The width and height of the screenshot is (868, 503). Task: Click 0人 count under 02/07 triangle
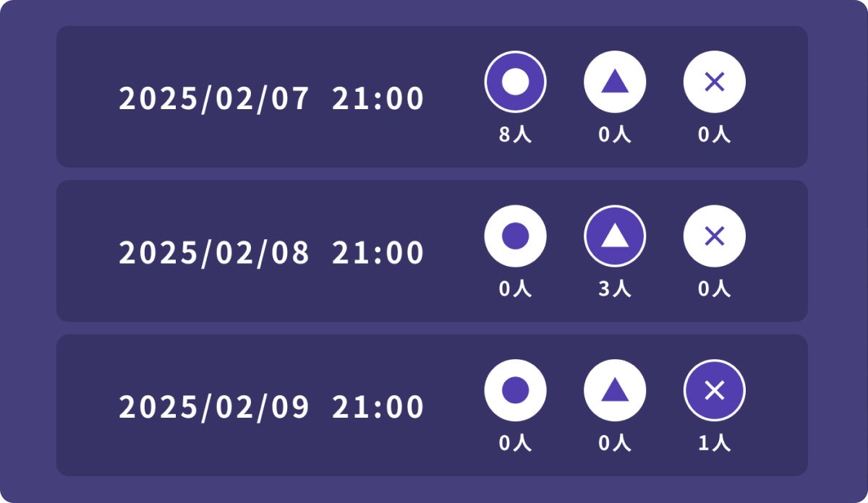click(615, 135)
